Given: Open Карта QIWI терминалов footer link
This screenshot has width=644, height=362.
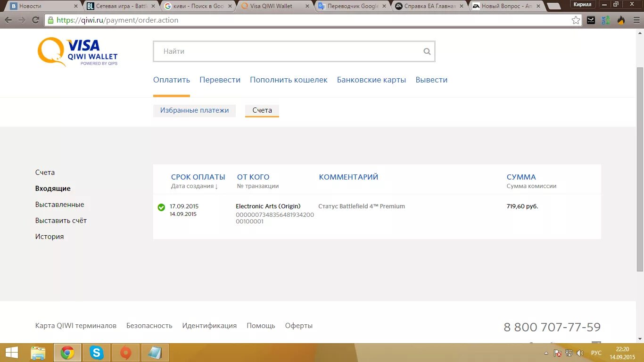Looking at the screenshot, I should (x=75, y=326).
